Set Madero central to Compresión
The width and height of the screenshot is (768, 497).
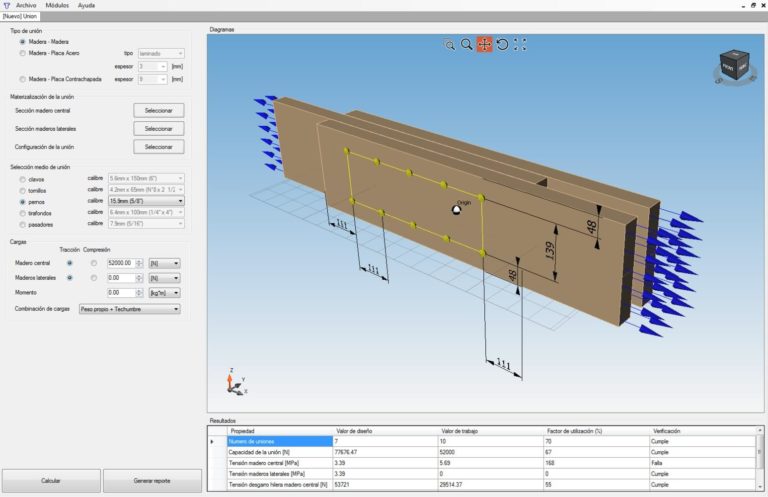(x=94, y=263)
